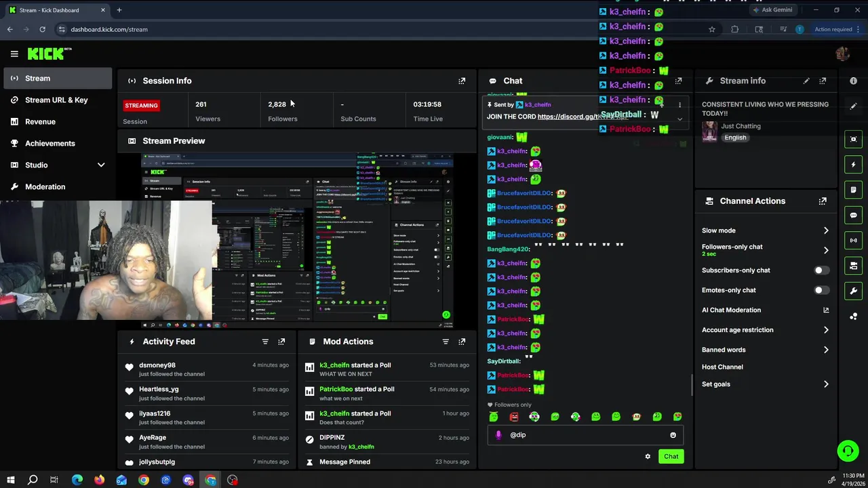Click the document notes icon in right sidebar
This screenshot has width=868, height=488.
853,190
